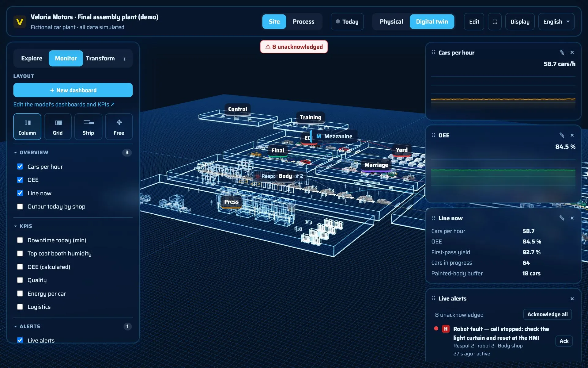
Task: Collapse the left side panel with chevron
Action: [124, 59]
